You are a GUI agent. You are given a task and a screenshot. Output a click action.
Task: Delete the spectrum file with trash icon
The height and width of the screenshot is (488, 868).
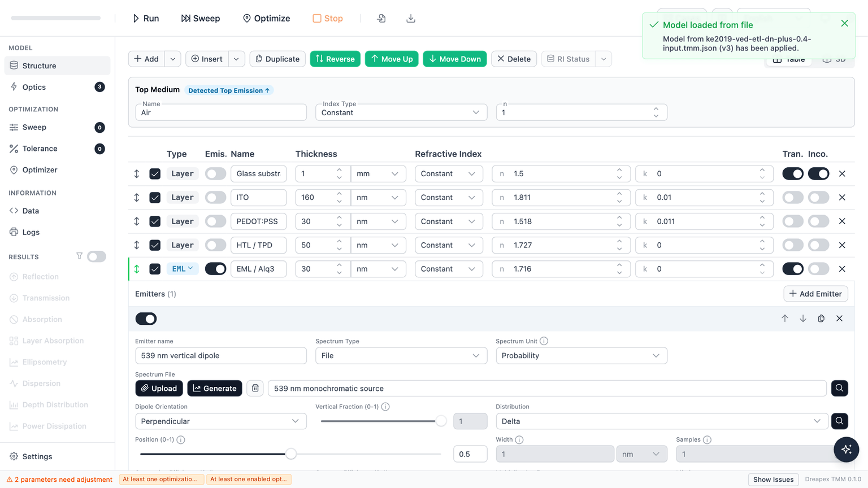[x=255, y=389]
